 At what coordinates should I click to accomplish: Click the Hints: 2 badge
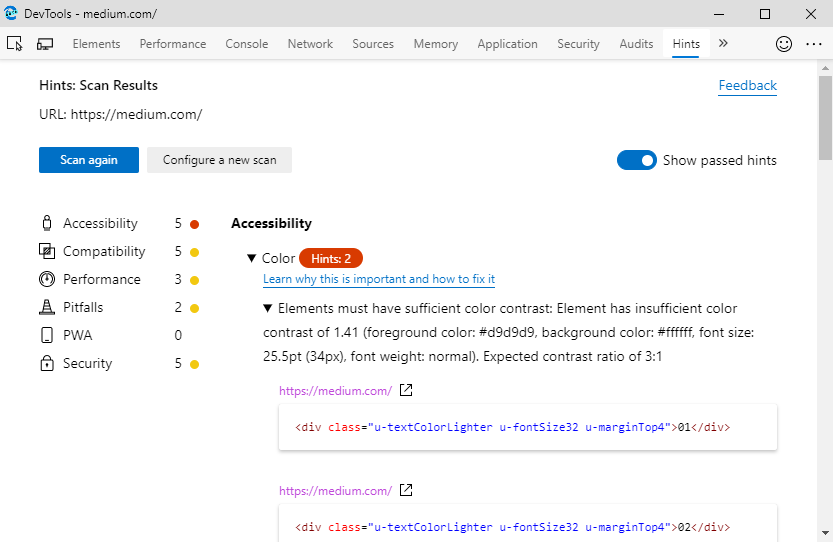[x=331, y=258]
